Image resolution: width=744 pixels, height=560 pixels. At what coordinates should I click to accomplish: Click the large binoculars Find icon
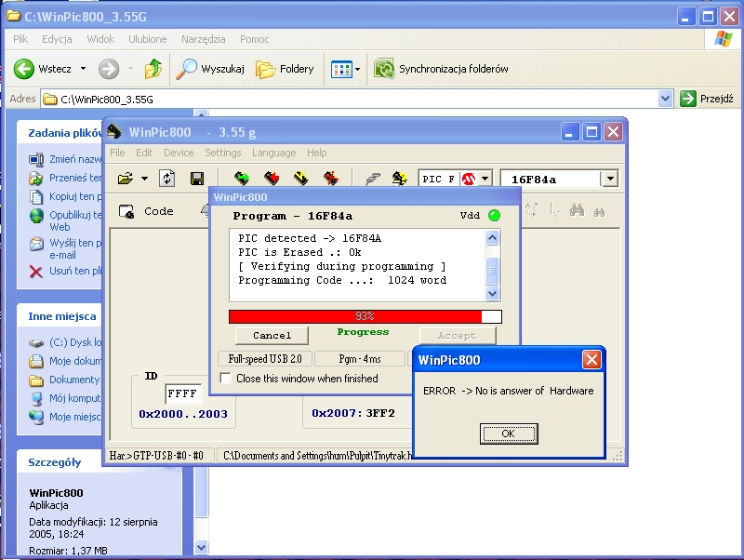tap(577, 209)
